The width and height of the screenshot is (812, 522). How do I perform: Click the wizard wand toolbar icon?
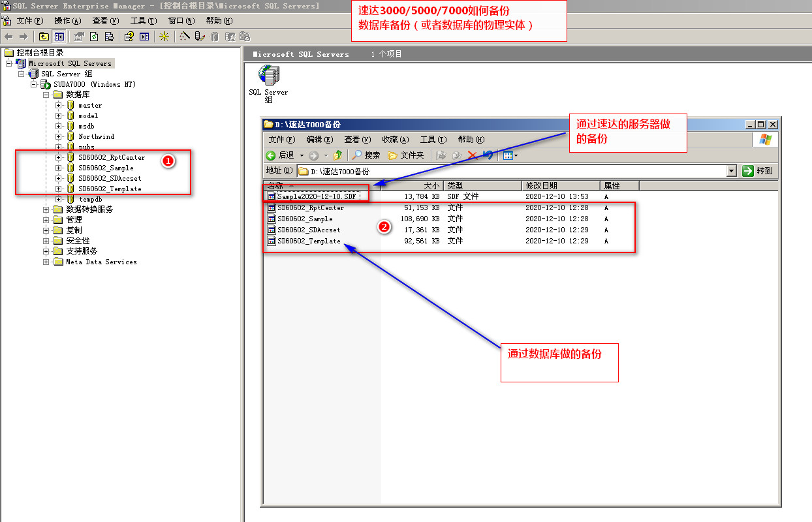(x=185, y=37)
